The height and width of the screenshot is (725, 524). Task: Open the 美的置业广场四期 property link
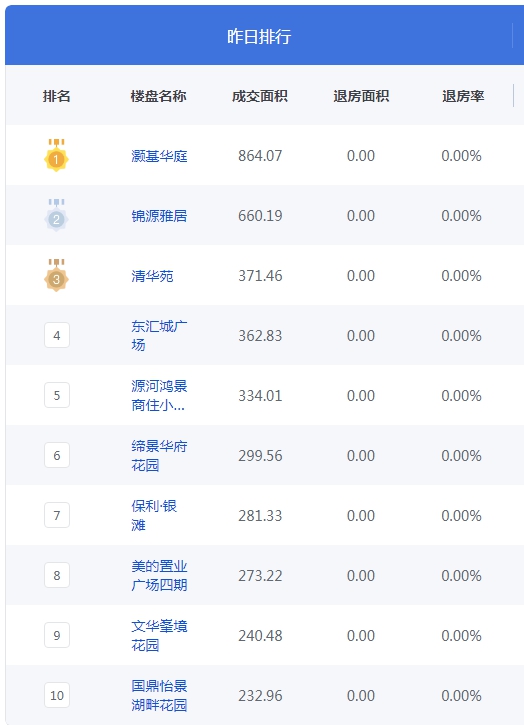pos(159,575)
